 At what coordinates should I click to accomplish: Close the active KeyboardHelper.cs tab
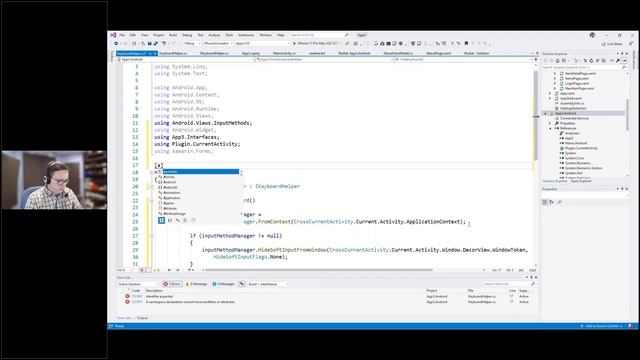(x=155, y=53)
